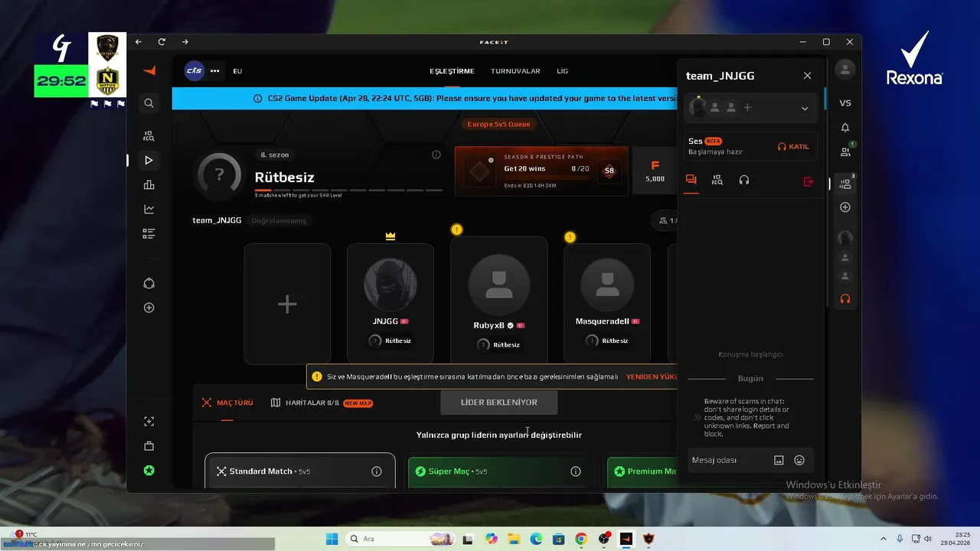Image resolution: width=980 pixels, height=551 pixels.
Task: Click the green star premium sidebar icon
Action: click(x=149, y=471)
